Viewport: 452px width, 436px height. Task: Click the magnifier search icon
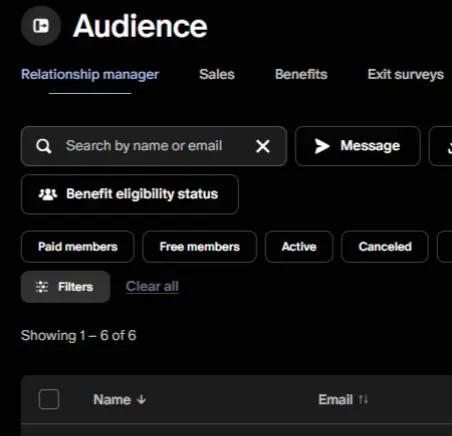(44, 146)
